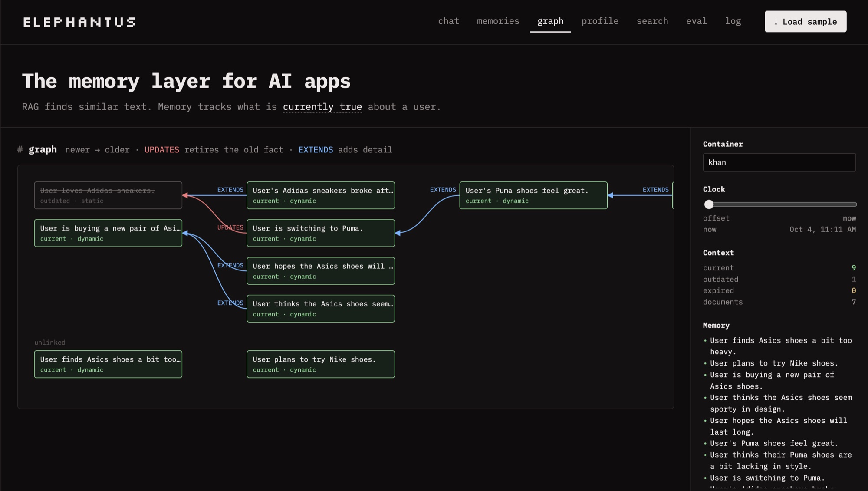The height and width of the screenshot is (491, 868).
Task: Click the UPDATES legend word in graph header
Action: (x=161, y=150)
